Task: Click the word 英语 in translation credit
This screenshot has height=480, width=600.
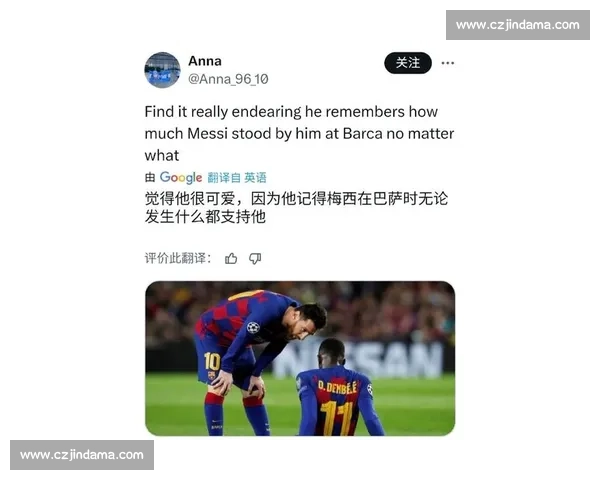Action: (x=255, y=178)
